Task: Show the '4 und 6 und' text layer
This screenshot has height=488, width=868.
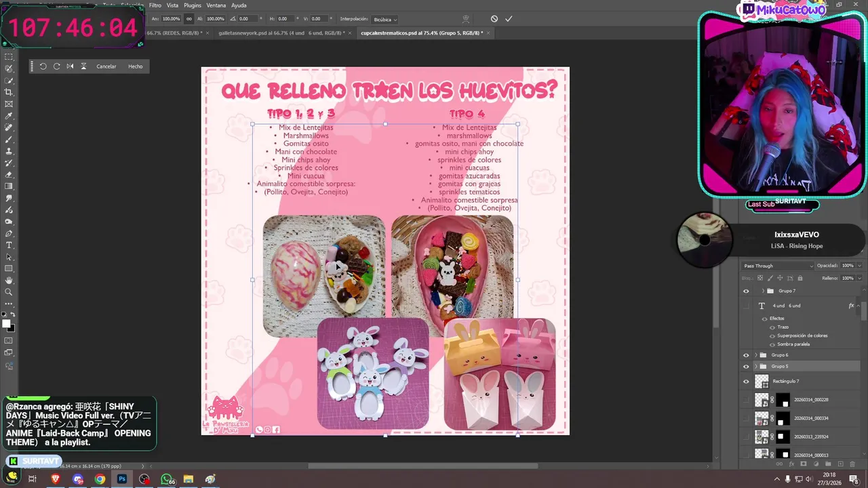Action: click(x=746, y=306)
